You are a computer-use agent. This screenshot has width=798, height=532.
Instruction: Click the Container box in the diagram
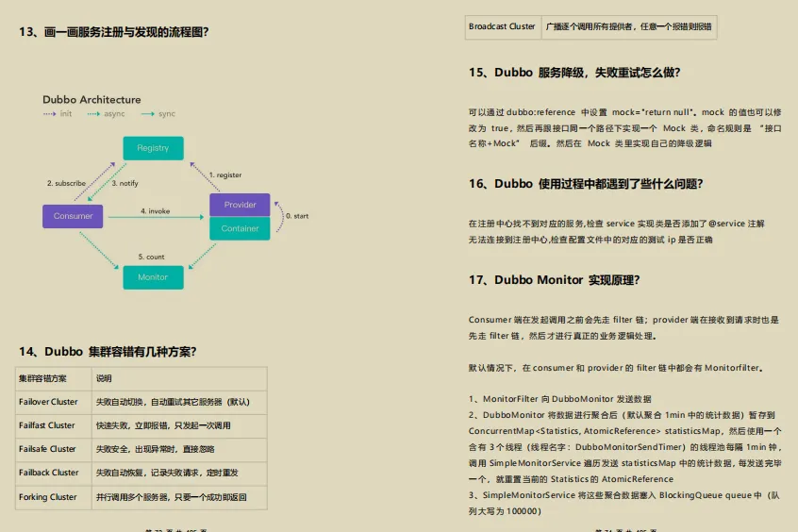pos(240,228)
